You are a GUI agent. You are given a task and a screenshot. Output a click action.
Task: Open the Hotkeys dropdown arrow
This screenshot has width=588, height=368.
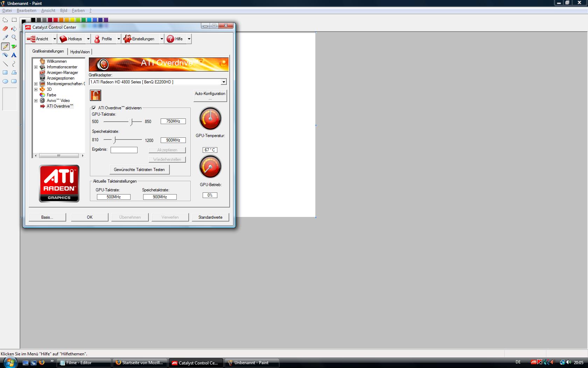coord(88,39)
